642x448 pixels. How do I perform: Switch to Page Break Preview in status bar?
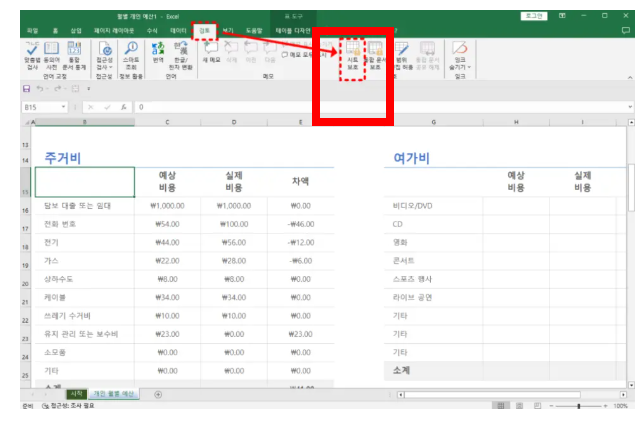click(x=537, y=405)
